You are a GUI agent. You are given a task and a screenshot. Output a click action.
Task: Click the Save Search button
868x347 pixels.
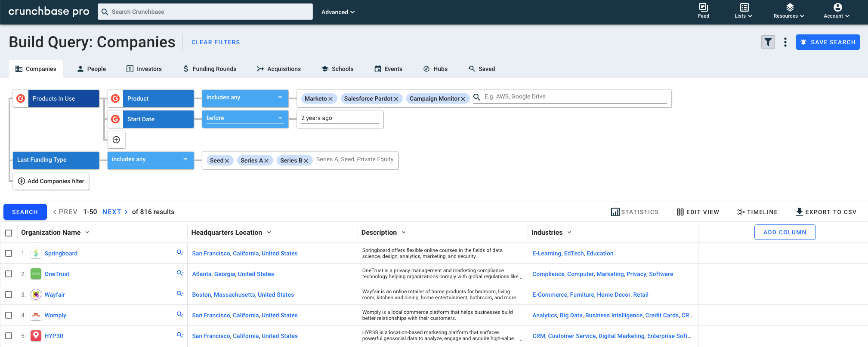(828, 42)
